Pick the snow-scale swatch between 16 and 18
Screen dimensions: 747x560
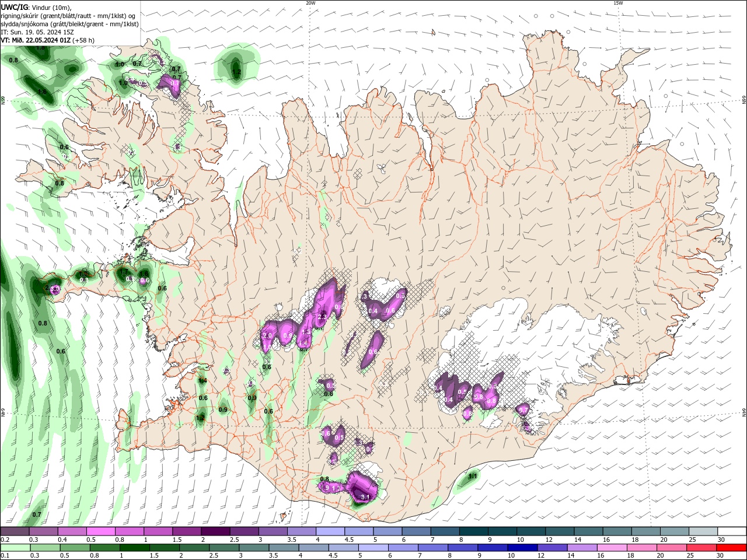617,531
